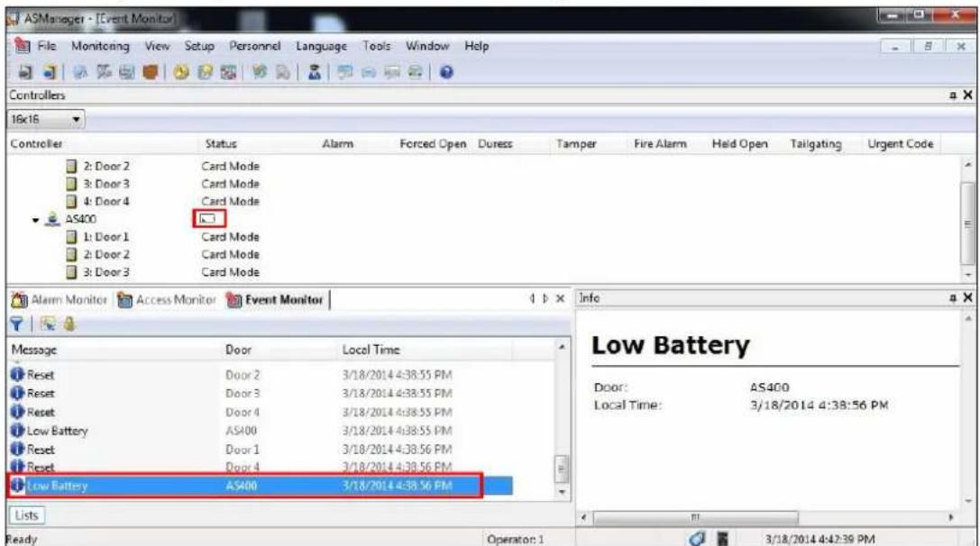Click the blue funnel filter icon
The width and height of the screenshot is (980, 546).
coord(17,323)
